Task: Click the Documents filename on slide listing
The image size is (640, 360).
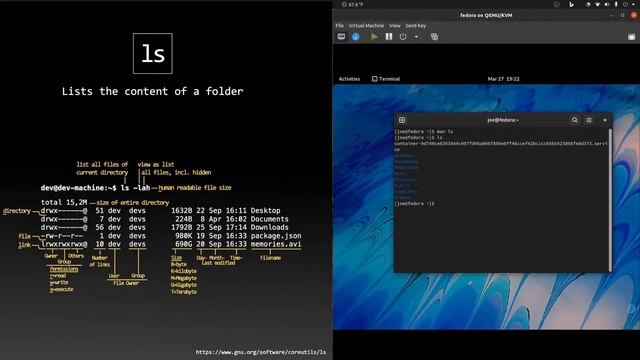Action: [x=269, y=219]
